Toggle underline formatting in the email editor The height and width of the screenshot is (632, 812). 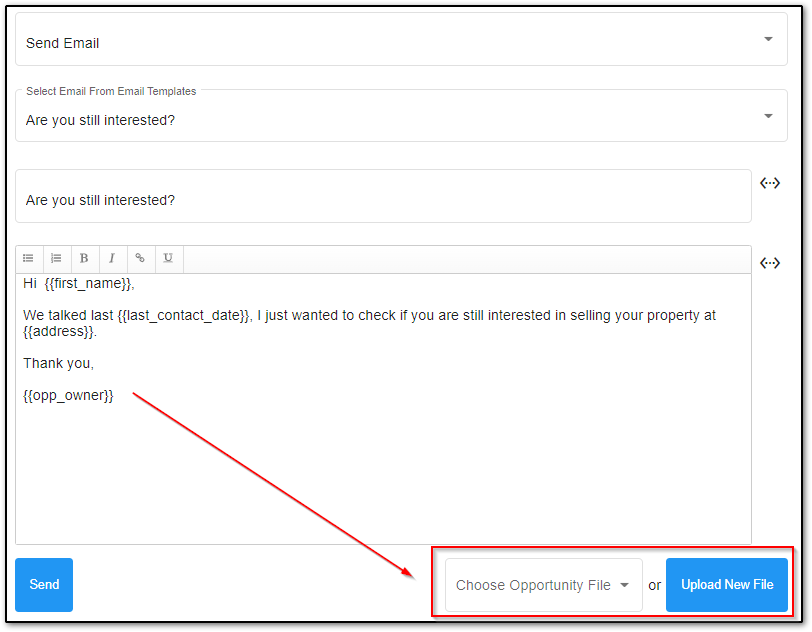(168, 258)
